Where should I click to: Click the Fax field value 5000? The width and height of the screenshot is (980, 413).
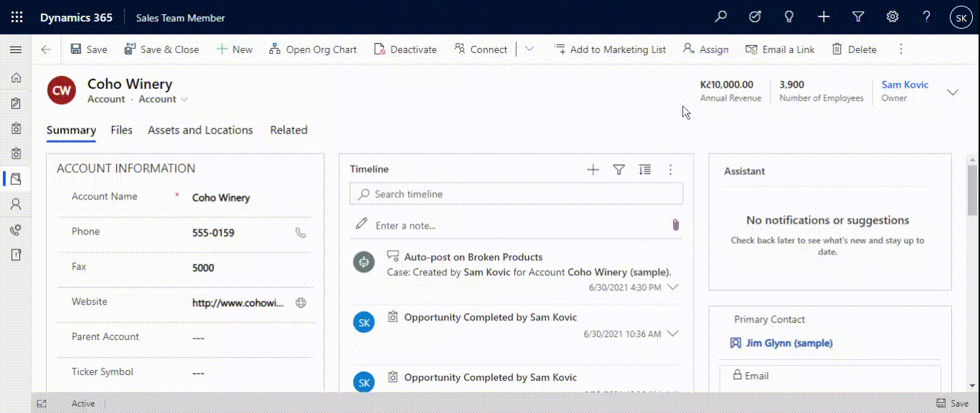(203, 268)
